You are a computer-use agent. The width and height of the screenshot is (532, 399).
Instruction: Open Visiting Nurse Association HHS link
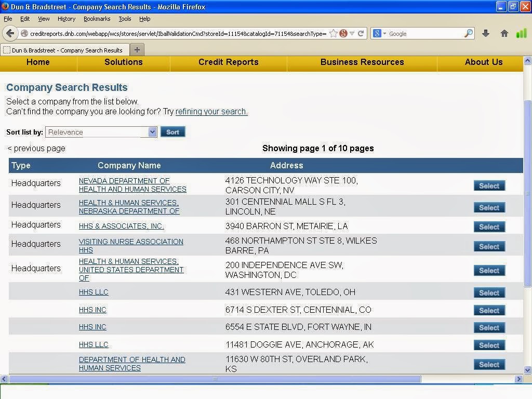[131, 246]
